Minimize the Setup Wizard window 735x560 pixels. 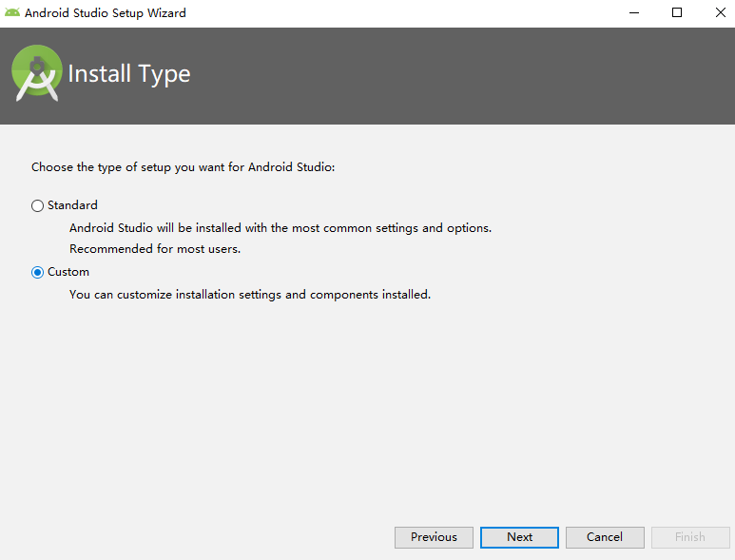pos(633,13)
